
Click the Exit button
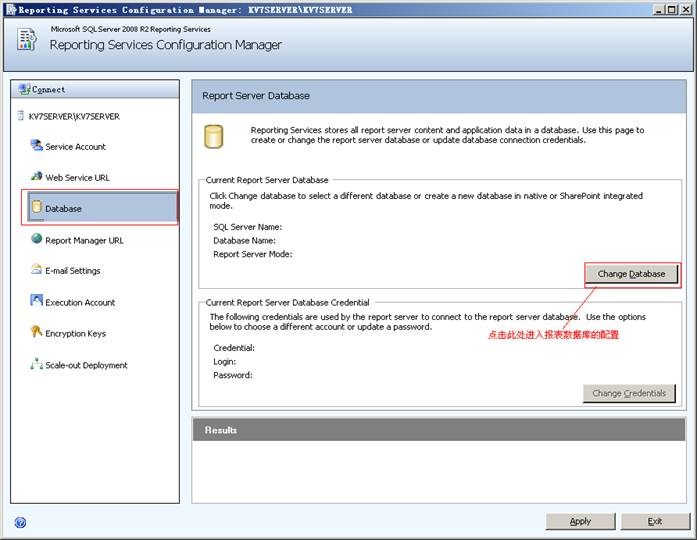tap(655, 521)
